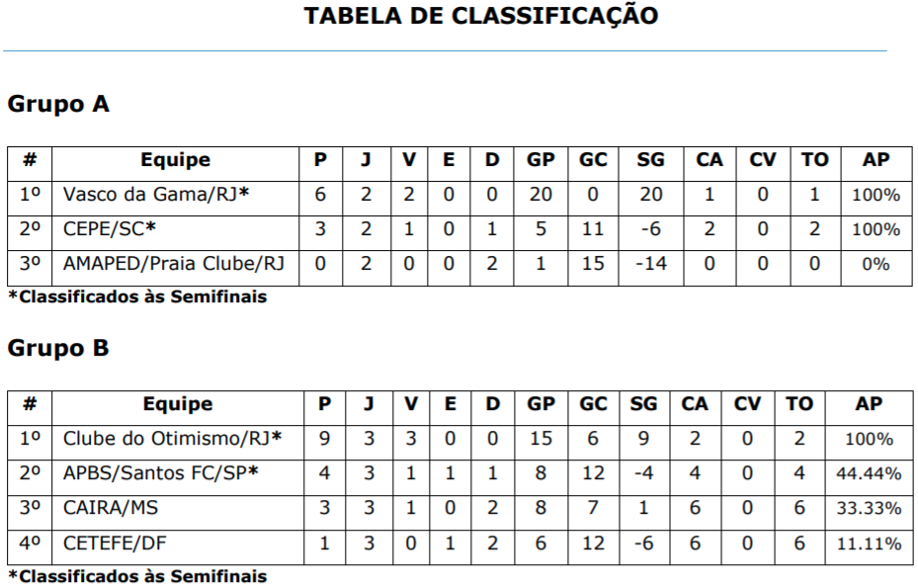Click the CETEFE/DF team cell
The width and height of the screenshot is (918, 588).
(x=113, y=543)
